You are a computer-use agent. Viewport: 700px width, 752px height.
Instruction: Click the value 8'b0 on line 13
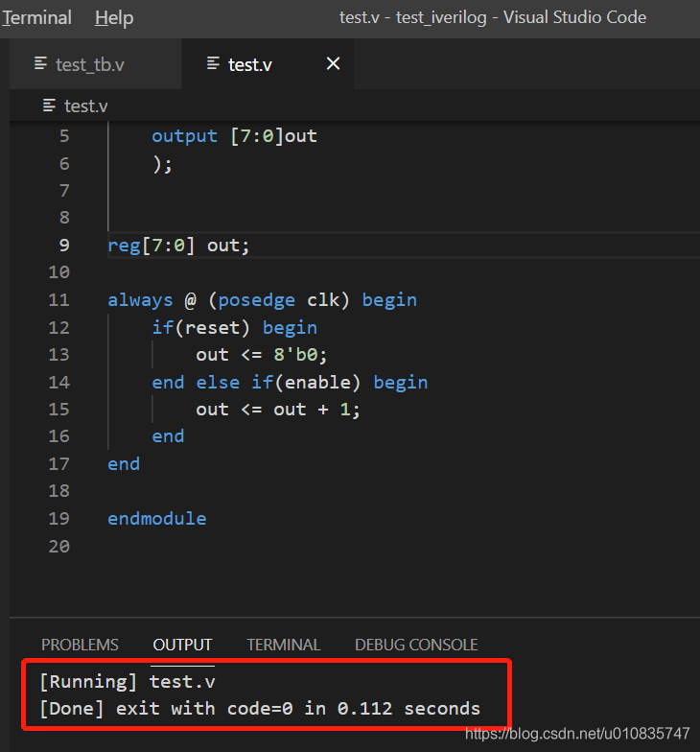coord(295,355)
